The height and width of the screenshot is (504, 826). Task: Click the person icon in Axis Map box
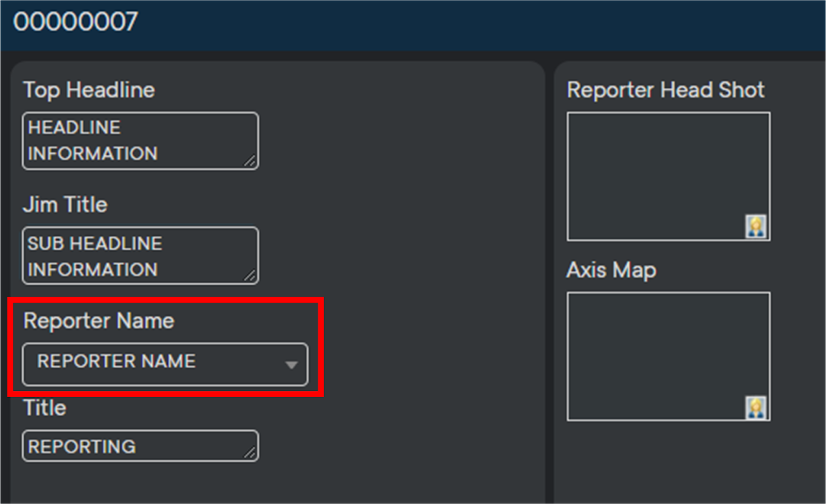(755, 408)
